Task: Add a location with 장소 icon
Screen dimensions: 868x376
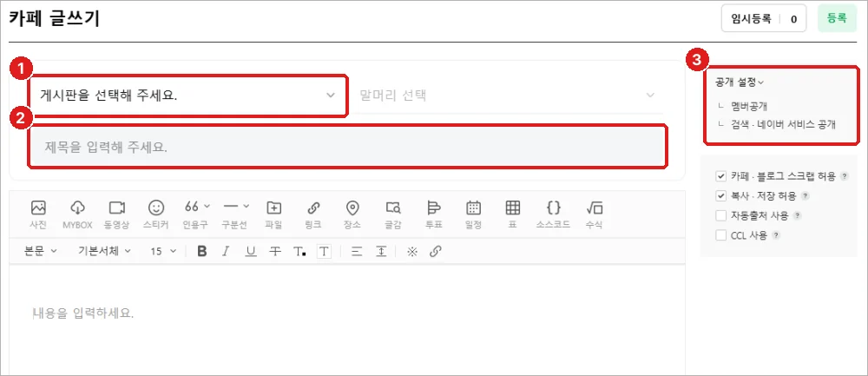Action: tap(352, 214)
